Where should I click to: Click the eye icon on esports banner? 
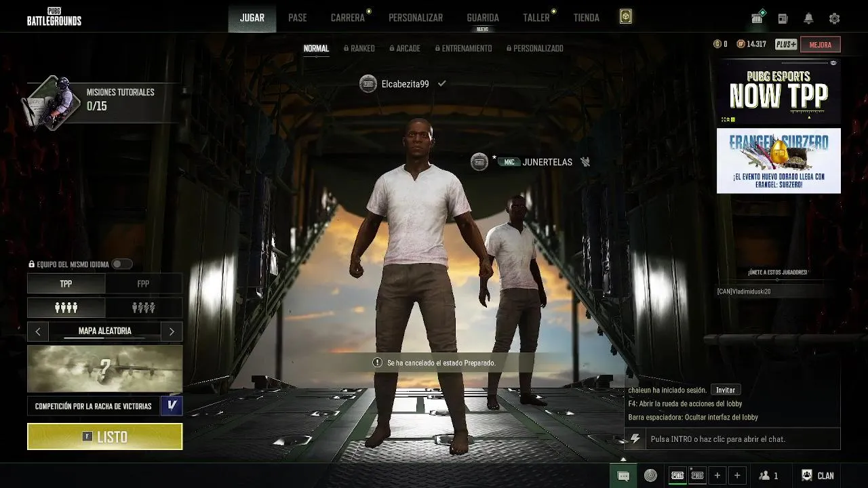click(833, 62)
